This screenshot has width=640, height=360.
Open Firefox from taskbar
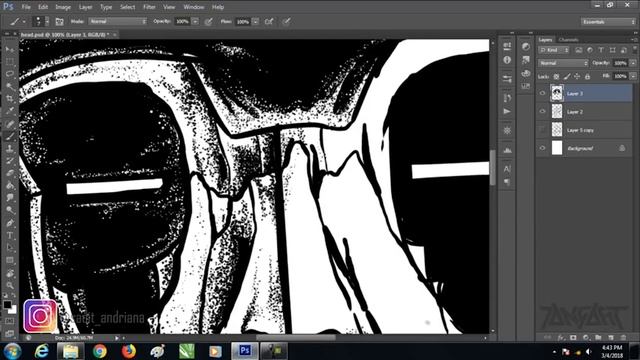[x=129, y=351]
